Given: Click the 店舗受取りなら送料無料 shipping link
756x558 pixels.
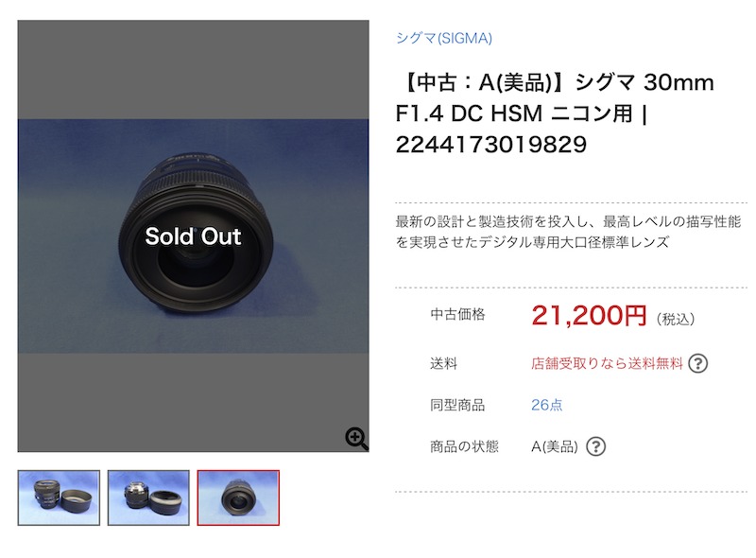Looking at the screenshot, I should tap(606, 363).
